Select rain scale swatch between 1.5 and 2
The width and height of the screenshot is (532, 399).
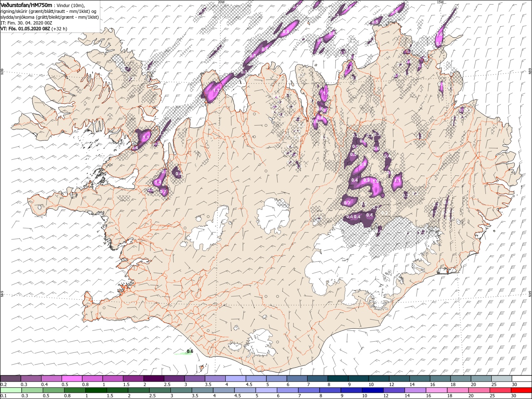(x=117, y=390)
